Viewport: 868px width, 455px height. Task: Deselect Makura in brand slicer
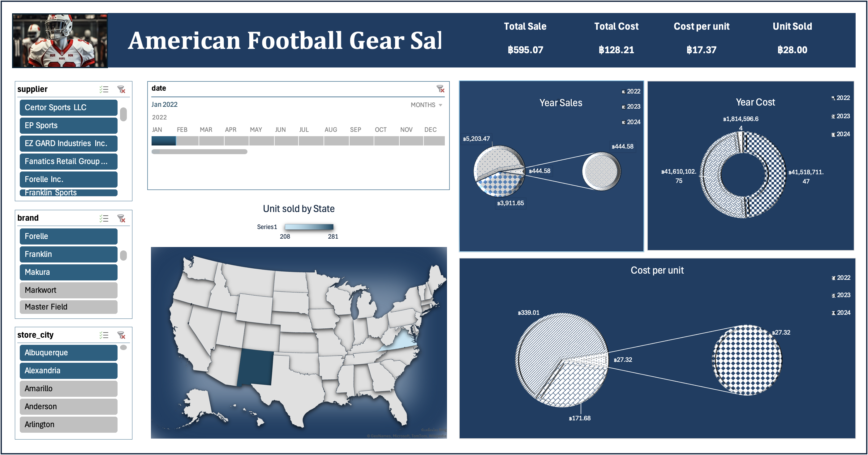[x=68, y=272]
